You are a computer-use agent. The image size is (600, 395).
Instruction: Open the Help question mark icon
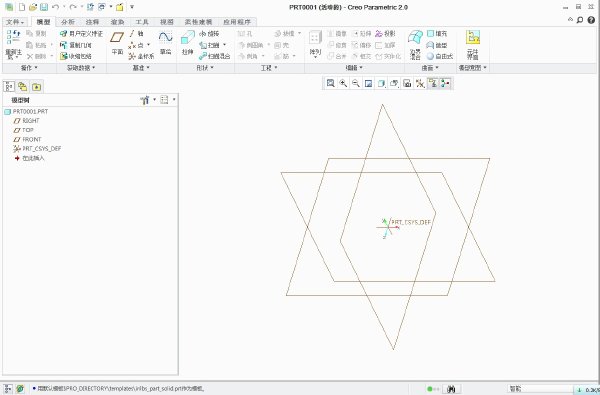pos(592,20)
